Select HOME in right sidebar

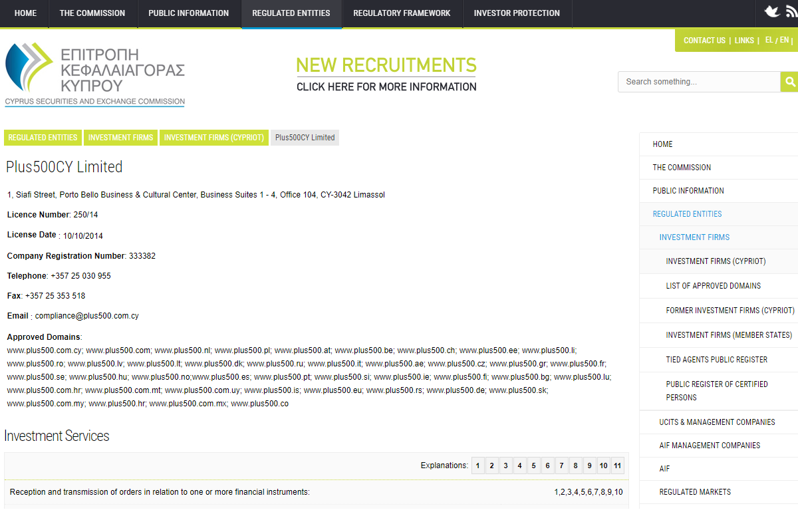point(719,144)
